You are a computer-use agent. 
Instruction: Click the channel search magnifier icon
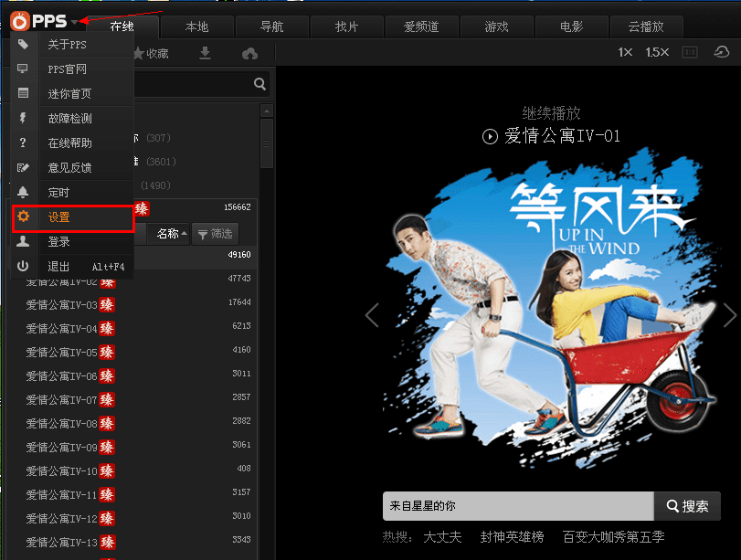point(259,84)
